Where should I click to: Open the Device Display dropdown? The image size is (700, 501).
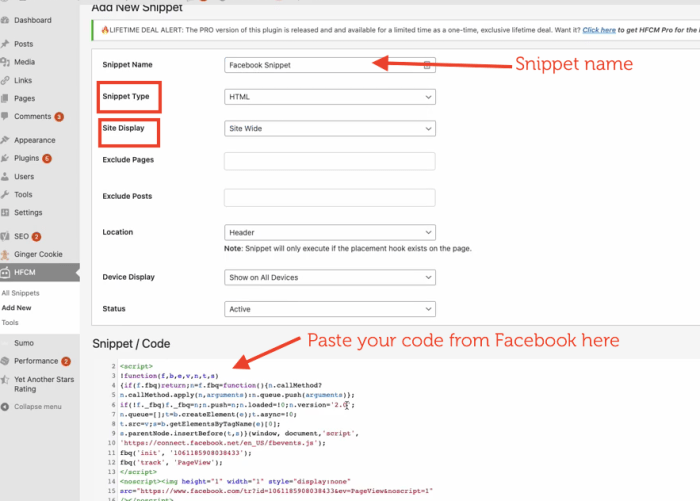point(329,277)
